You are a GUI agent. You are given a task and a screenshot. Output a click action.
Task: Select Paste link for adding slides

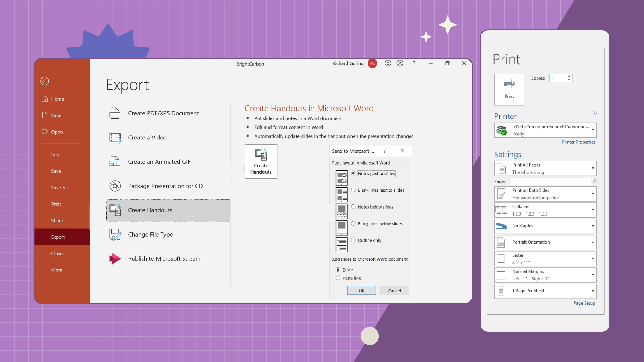(x=338, y=278)
